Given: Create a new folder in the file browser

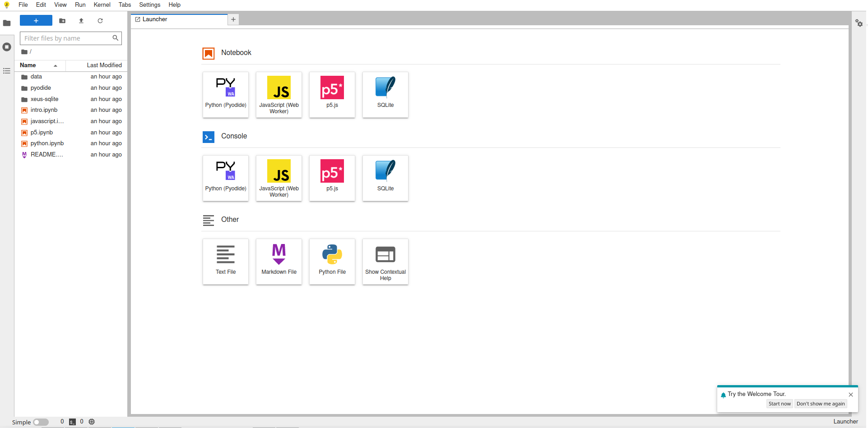Looking at the screenshot, I should click(x=62, y=21).
